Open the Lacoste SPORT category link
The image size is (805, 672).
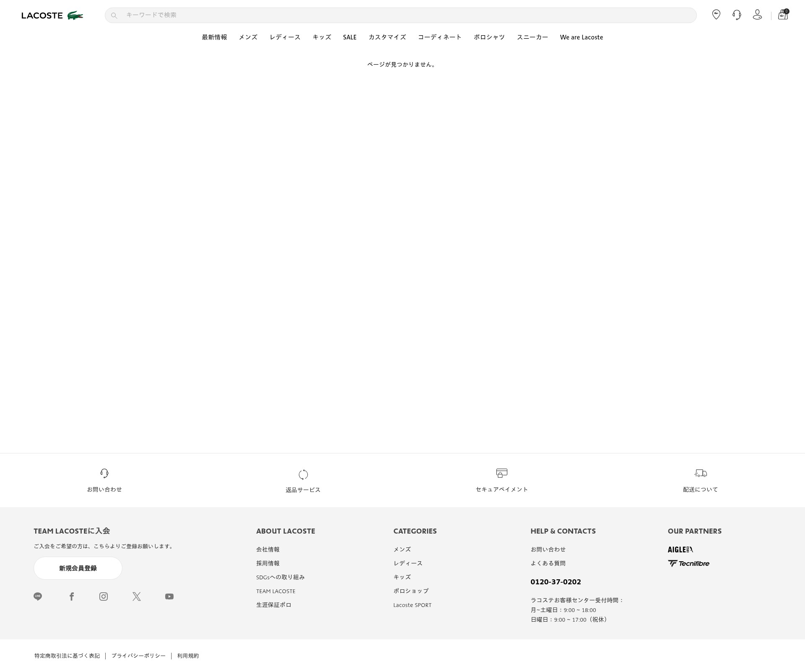point(412,605)
